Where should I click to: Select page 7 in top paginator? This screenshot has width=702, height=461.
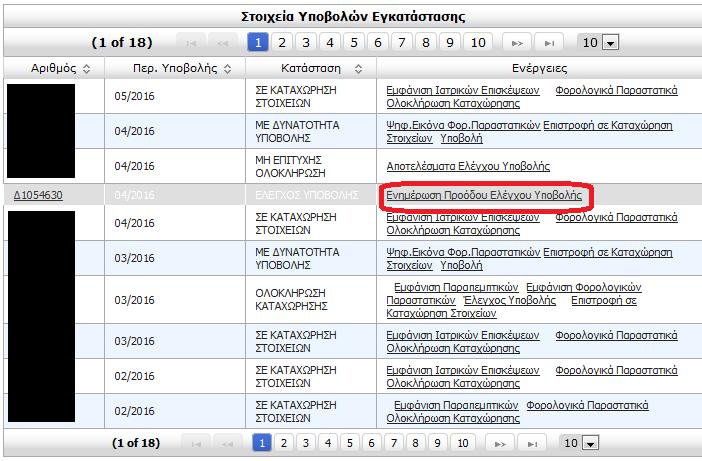click(x=402, y=43)
